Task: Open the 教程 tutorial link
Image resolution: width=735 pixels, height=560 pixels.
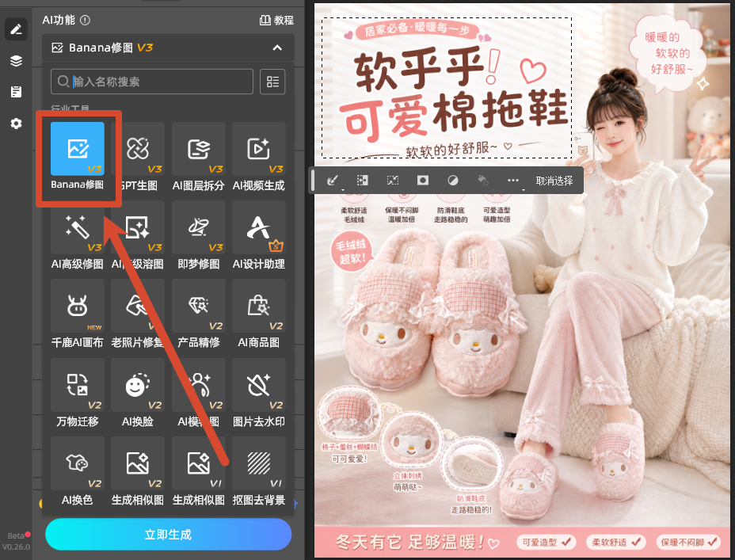Action: [276, 20]
